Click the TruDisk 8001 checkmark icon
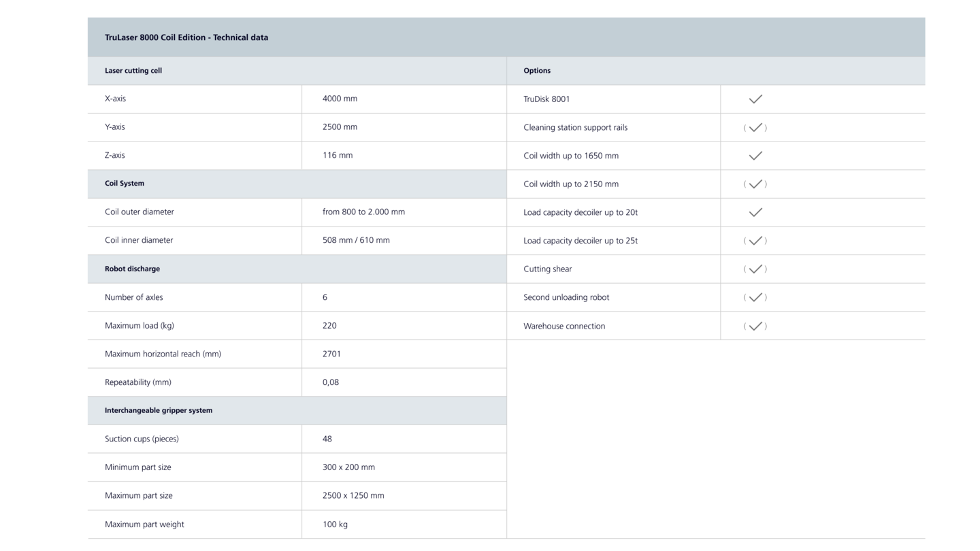Screen dimensions: 980x551 pyautogui.click(x=755, y=99)
